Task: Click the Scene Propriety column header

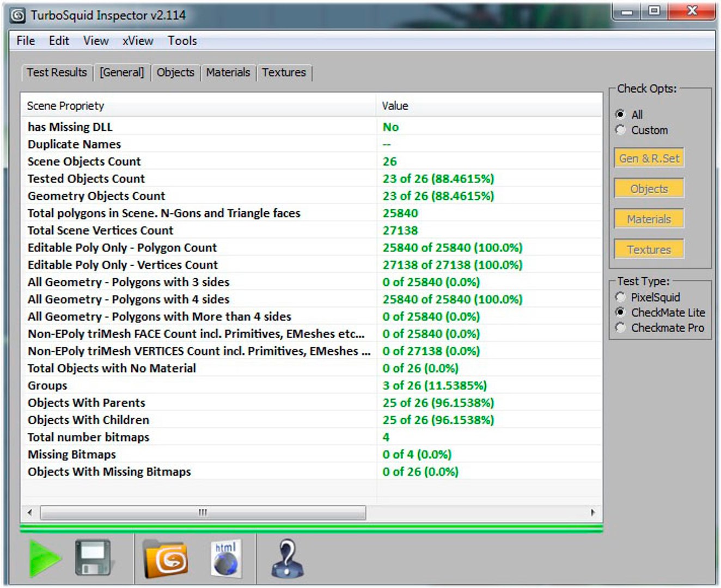Action: click(x=198, y=106)
